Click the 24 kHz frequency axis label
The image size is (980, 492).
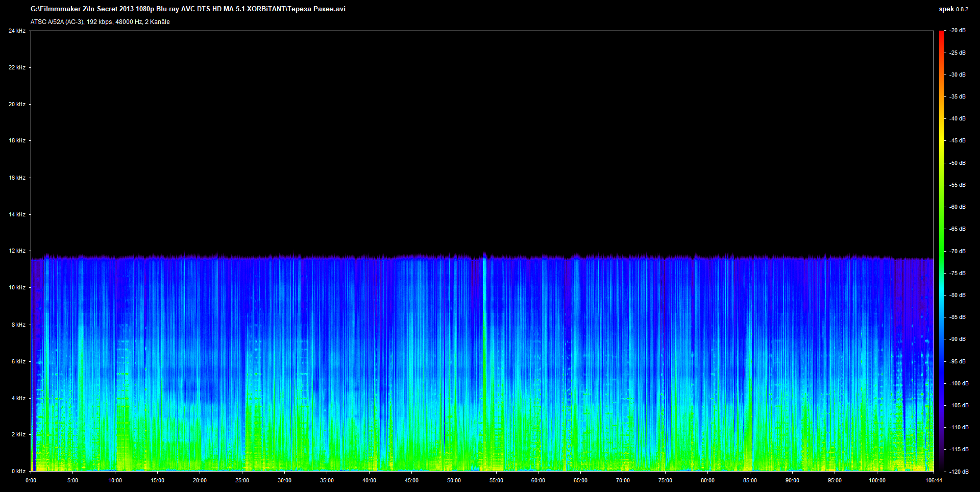coord(17,31)
